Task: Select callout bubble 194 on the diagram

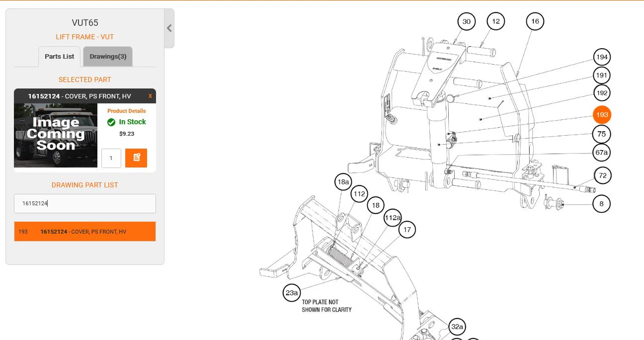Action: point(602,57)
